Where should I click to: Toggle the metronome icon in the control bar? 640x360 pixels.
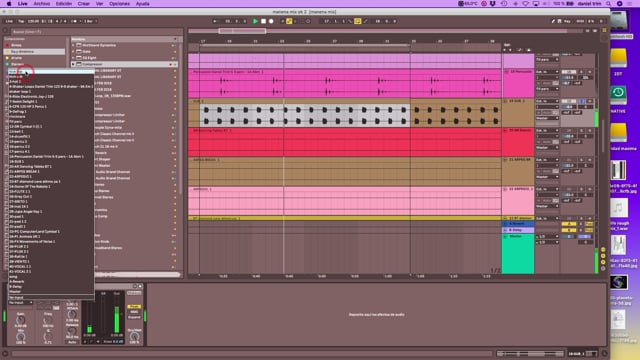point(74,21)
